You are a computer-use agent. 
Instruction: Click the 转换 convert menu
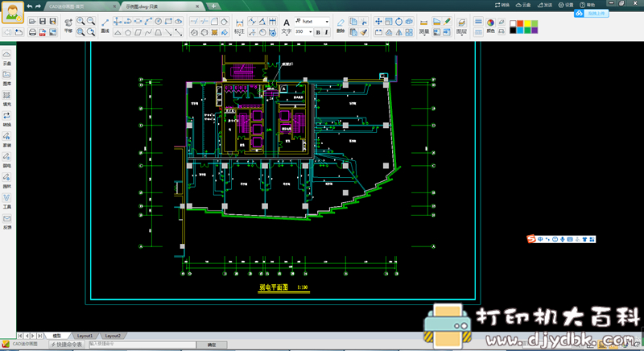tap(502, 5)
